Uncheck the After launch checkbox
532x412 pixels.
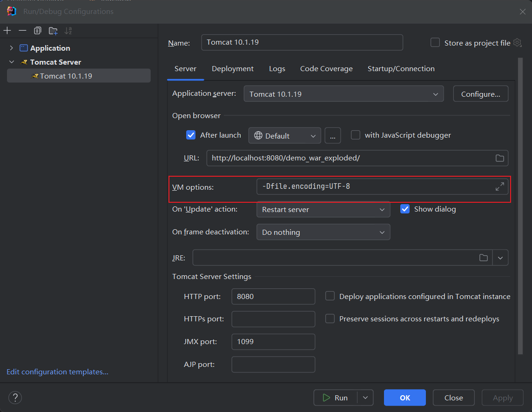point(191,135)
